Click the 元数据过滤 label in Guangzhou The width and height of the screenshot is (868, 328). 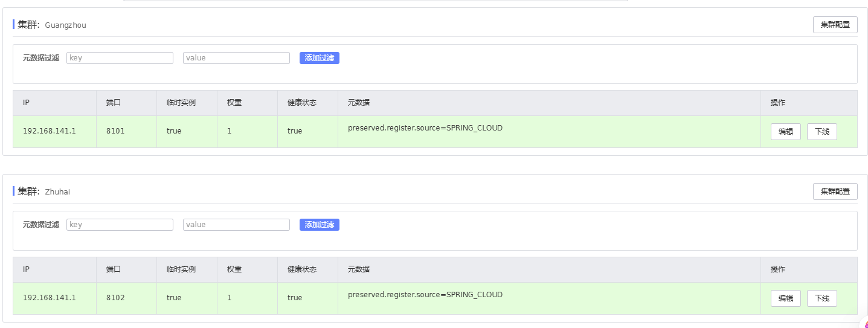coord(41,58)
